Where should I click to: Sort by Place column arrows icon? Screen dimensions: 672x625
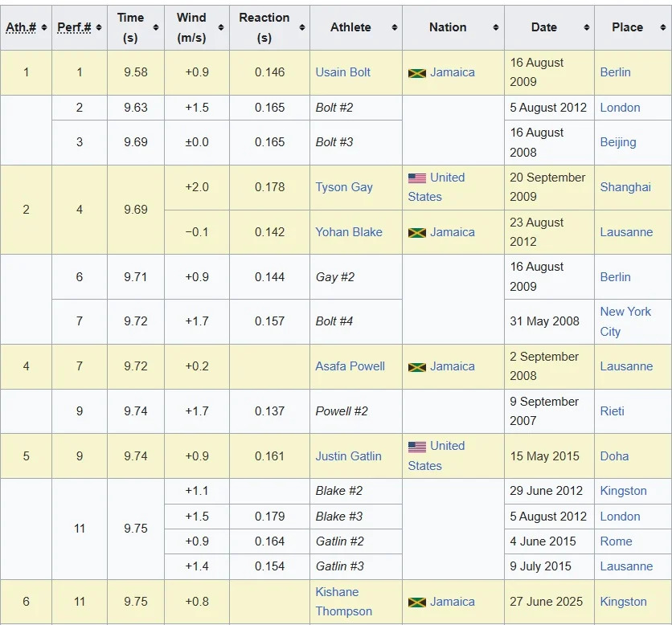coord(662,27)
